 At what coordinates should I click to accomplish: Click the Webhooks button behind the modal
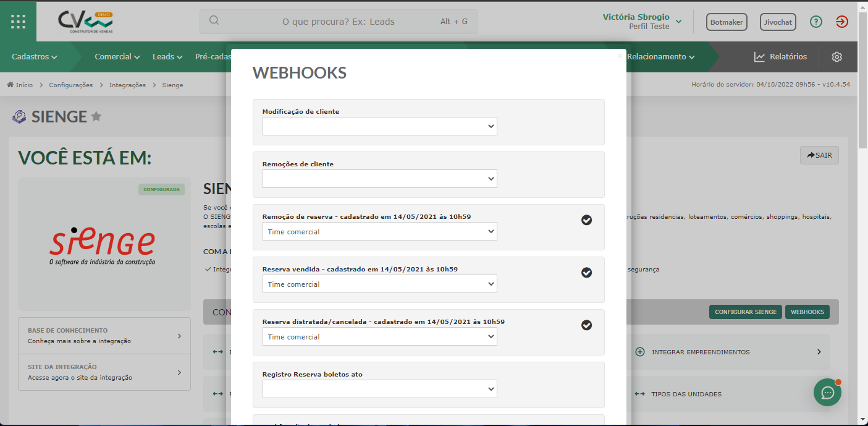click(807, 312)
